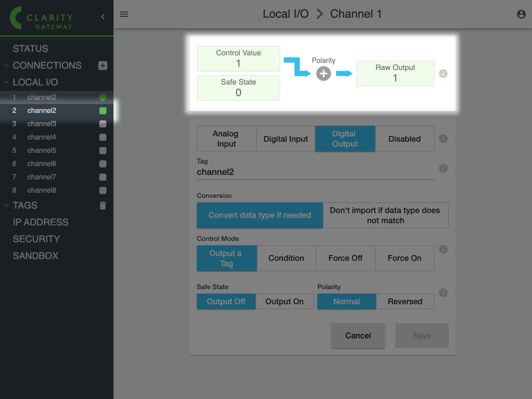Viewport: 532px width, 399px height.
Task: Set Polarity to Reversed
Action: [405, 302]
